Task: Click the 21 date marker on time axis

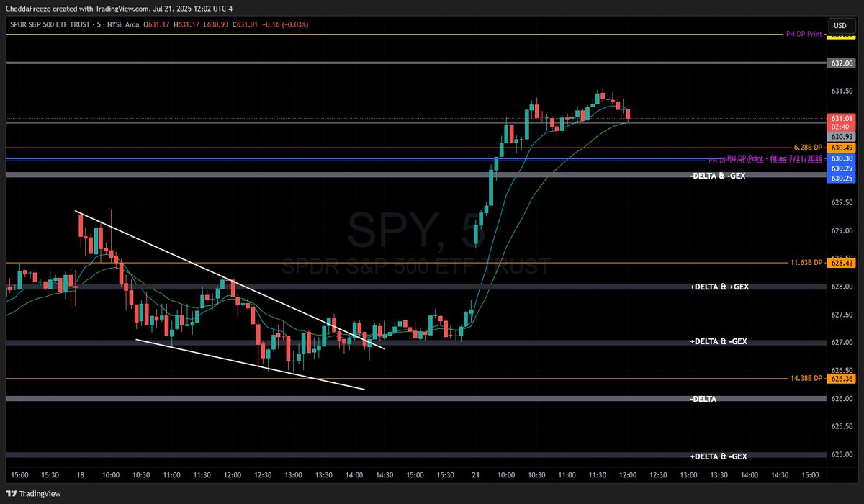Action: (x=475, y=475)
